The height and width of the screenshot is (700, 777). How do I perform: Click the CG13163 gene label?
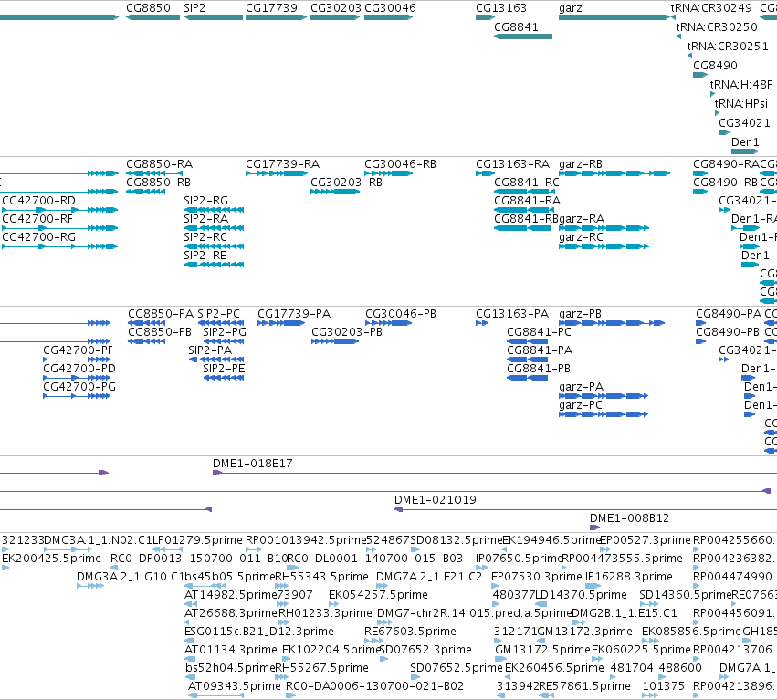pyautogui.click(x=501, y=8)
